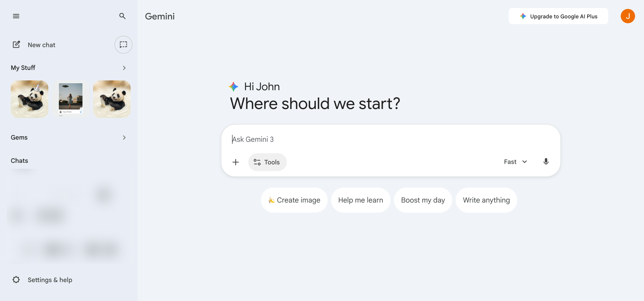This screenshot has width=644, height=301.
Task: Click Upgrade to Google AI Plus
Action: (x=558, y=16)
